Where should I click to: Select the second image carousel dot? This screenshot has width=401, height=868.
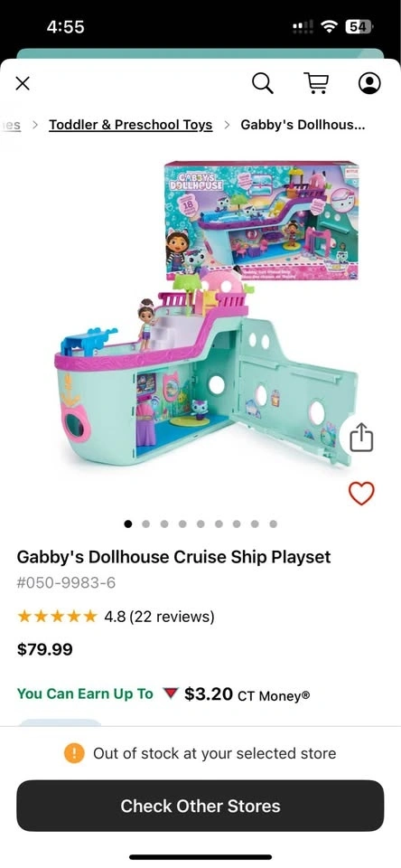pos(146,524)
